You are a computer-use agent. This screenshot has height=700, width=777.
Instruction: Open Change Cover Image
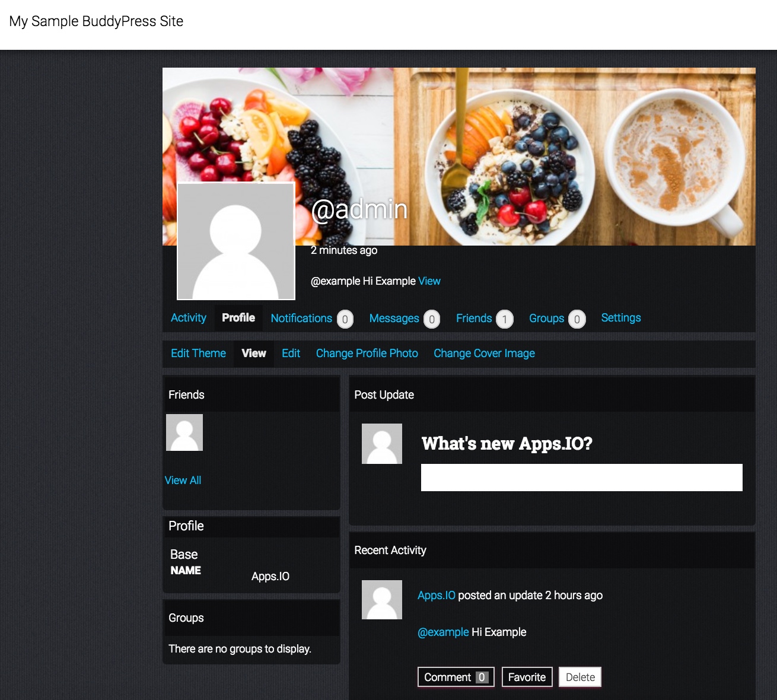(484, 354)
